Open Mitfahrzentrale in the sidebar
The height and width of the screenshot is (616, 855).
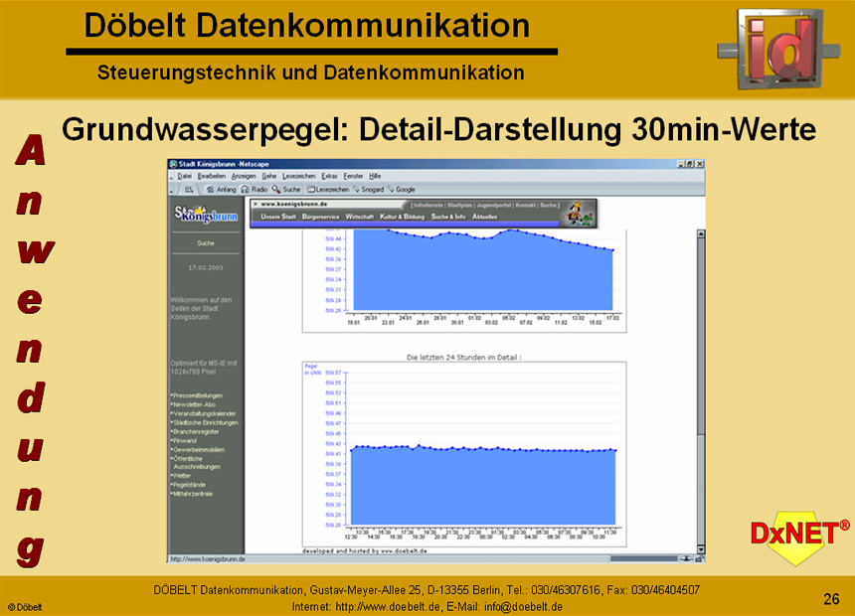192,494
